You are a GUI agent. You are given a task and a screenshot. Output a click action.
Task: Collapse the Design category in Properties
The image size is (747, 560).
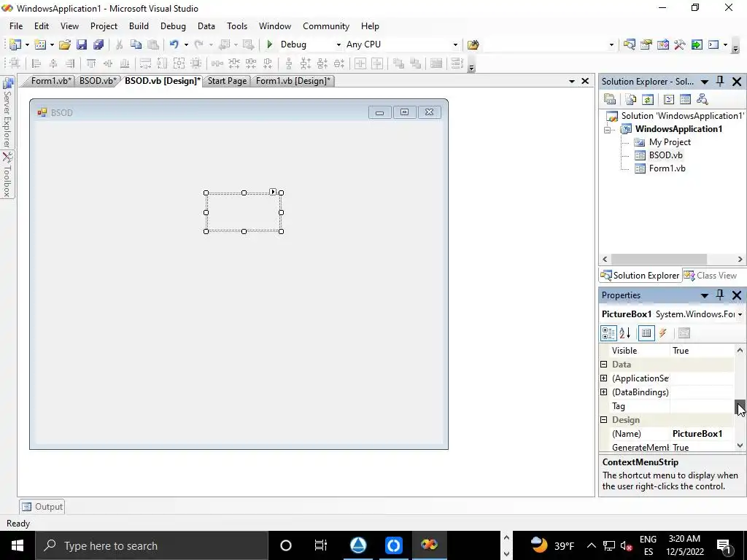(603, 419)
